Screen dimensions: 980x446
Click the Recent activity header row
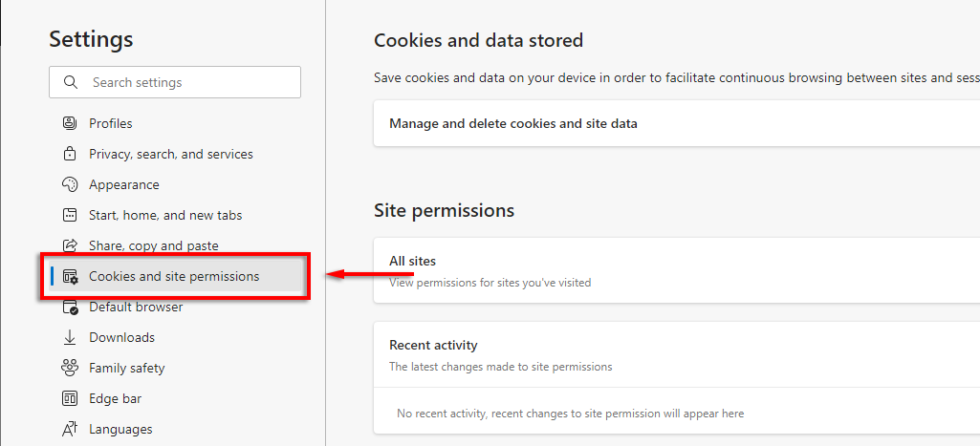pos(433,345)
